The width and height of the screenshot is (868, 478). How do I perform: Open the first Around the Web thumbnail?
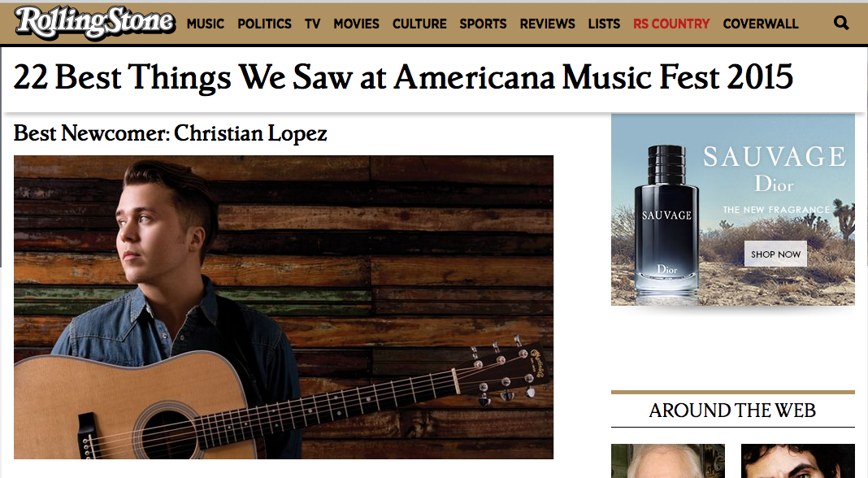click(x=667, y=461)
